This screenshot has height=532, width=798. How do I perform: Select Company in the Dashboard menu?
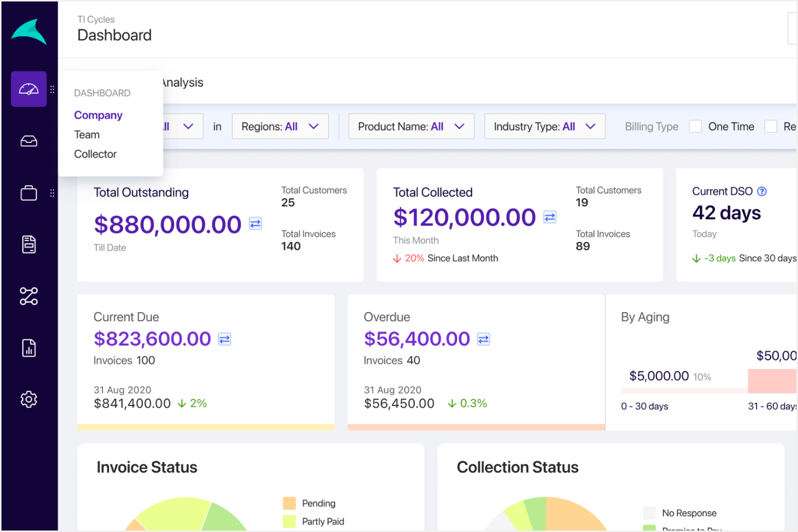[x=98, y=115]
